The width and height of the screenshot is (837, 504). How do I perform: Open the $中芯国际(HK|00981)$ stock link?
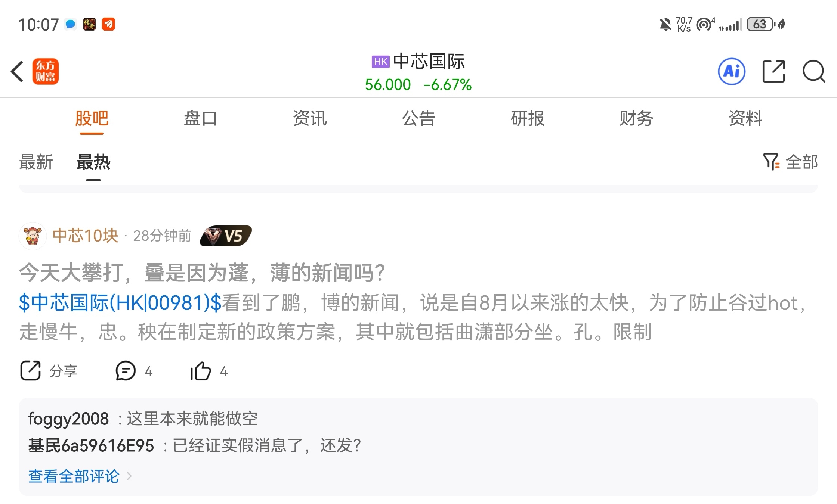[120, 302]
